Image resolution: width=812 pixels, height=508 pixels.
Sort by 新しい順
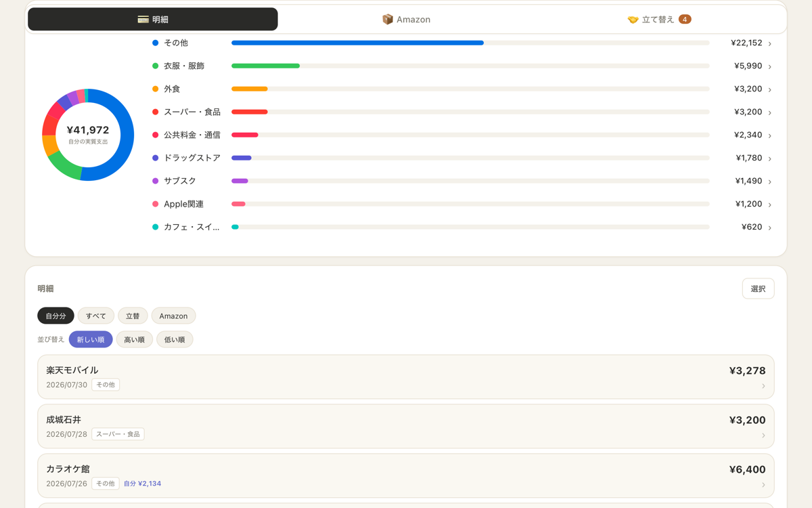click(91, 339)
